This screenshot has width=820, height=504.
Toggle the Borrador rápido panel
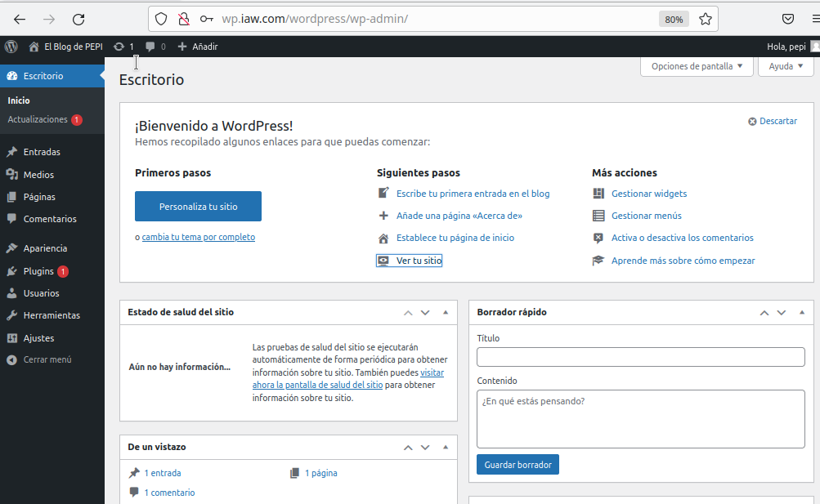(x=801, y=312)
